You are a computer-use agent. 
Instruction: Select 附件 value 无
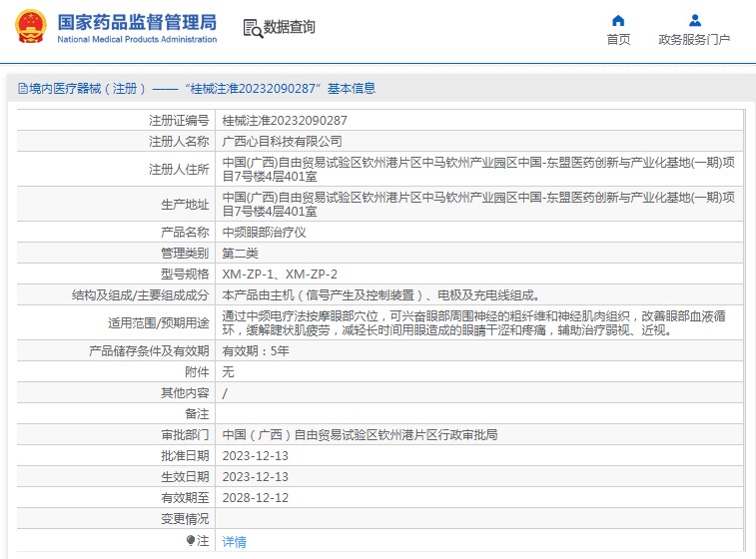[228, 372]
